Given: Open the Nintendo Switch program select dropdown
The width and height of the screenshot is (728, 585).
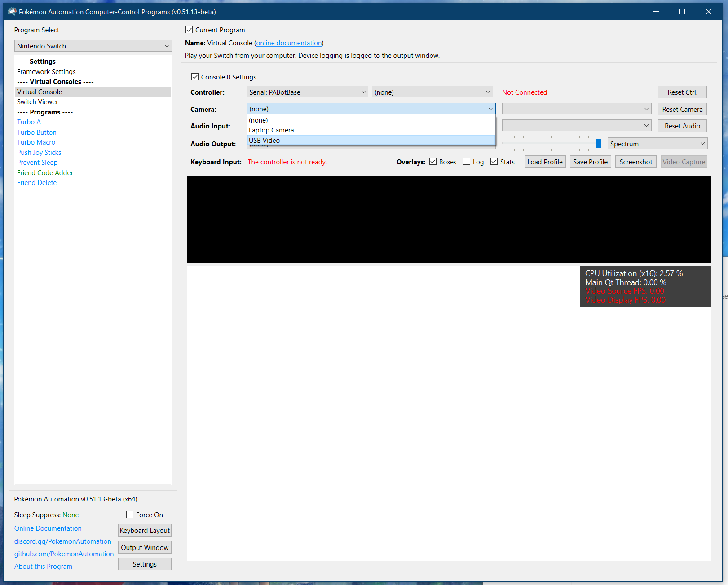Looking at the screenshot, I should [93, 46].
